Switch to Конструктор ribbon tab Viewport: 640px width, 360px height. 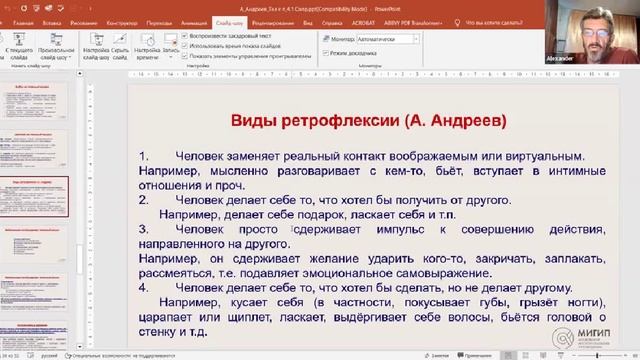click(x=122, y=23)
